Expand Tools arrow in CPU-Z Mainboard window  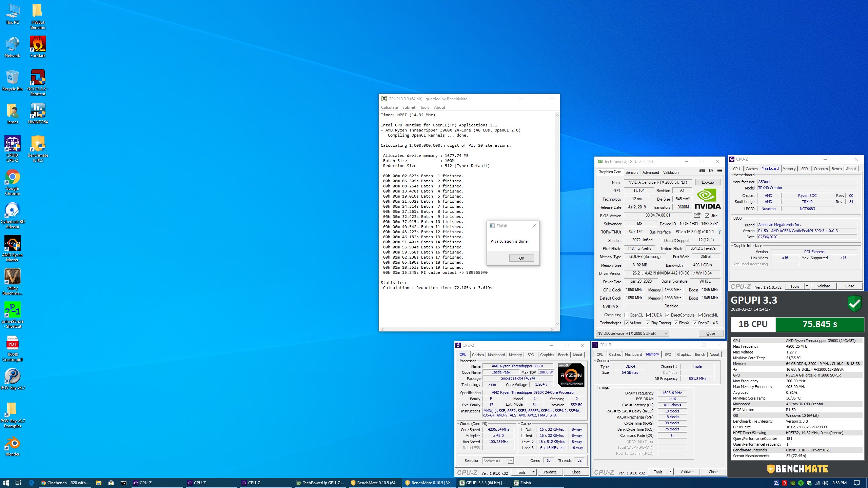(x=807, y=286)
